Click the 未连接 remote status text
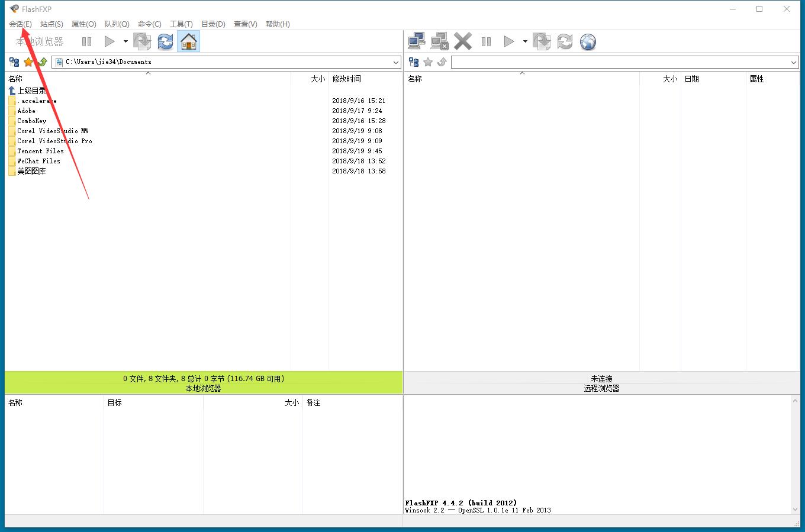Viewport: 805px width, 532px height. click(601, 379)
